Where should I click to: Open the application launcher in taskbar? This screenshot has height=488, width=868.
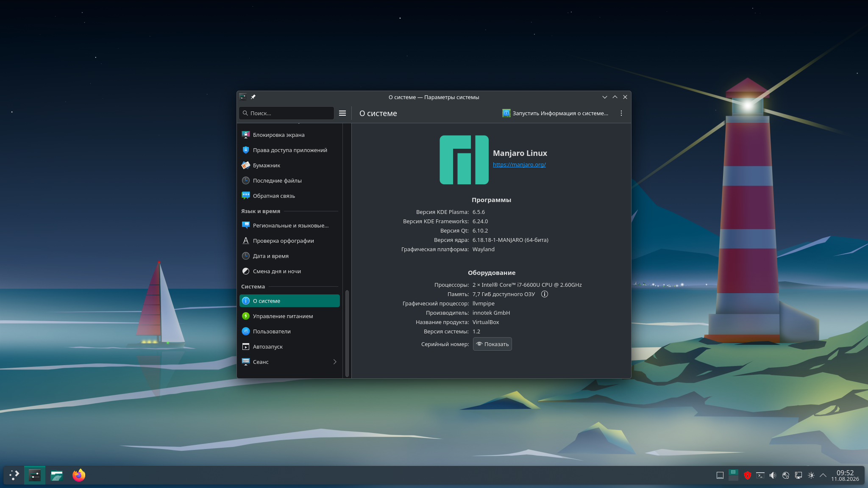[14, 475]
